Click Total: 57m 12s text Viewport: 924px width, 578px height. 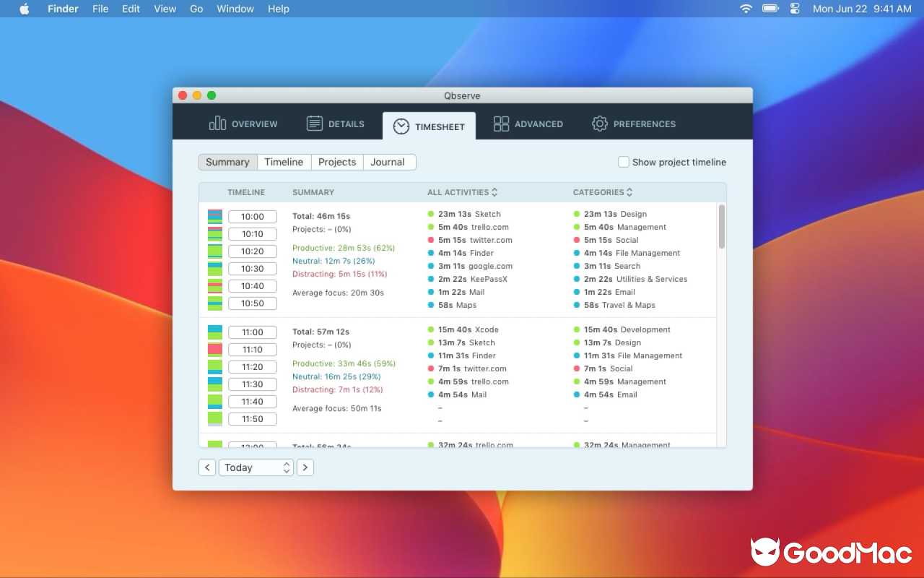click(x=321, y=332)
